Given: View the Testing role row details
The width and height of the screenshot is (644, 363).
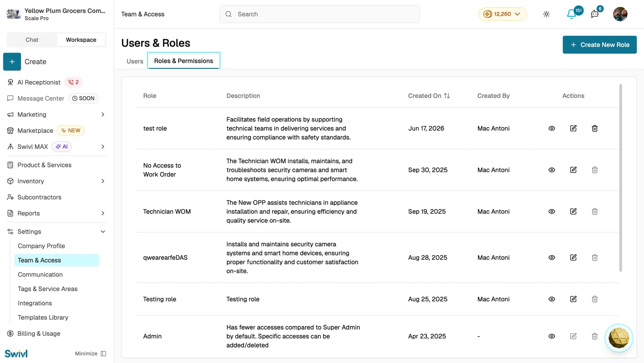Looking at the screenshot, I should [551, 299].
